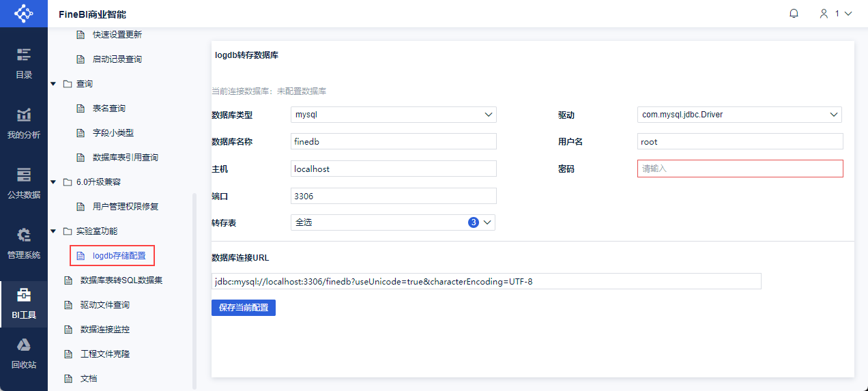868x391 pixels.
Task: Click document icon beside 文档
Action: (x=67, y=379)
